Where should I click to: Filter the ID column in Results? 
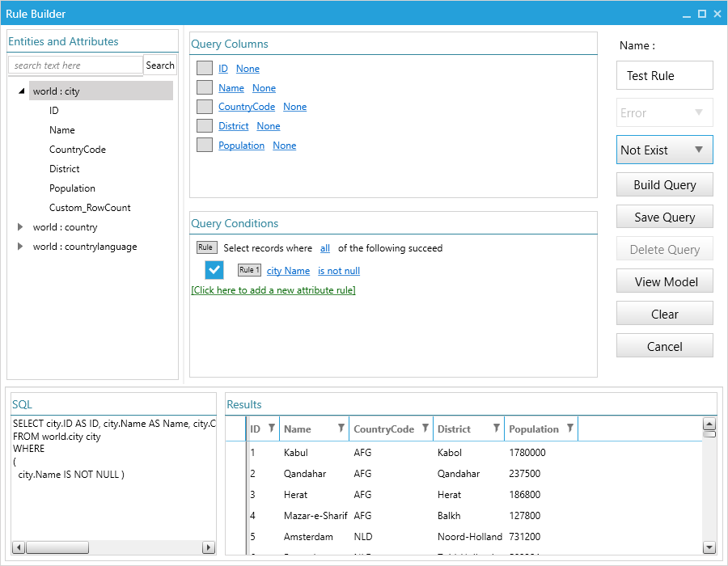pyautogui.click(x=272, y=428)
